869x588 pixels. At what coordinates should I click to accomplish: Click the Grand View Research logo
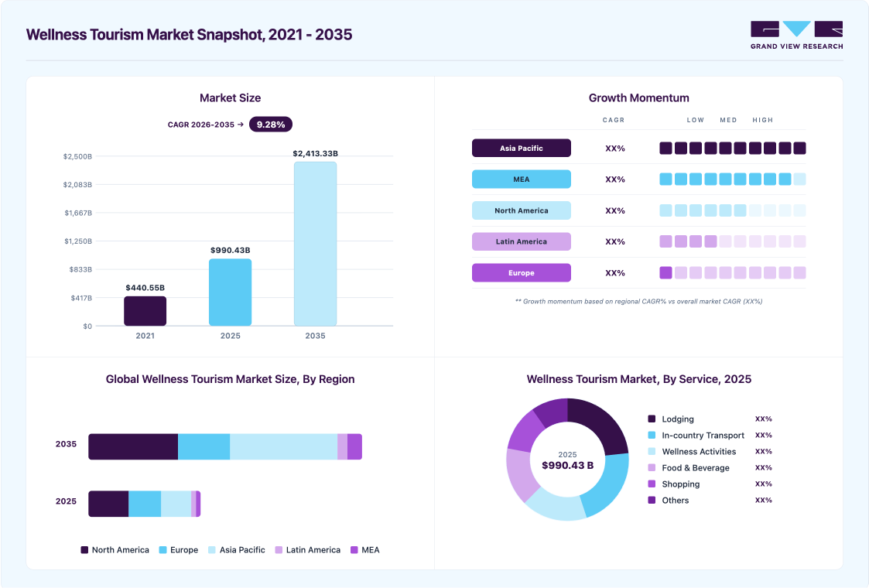[796, 36]
